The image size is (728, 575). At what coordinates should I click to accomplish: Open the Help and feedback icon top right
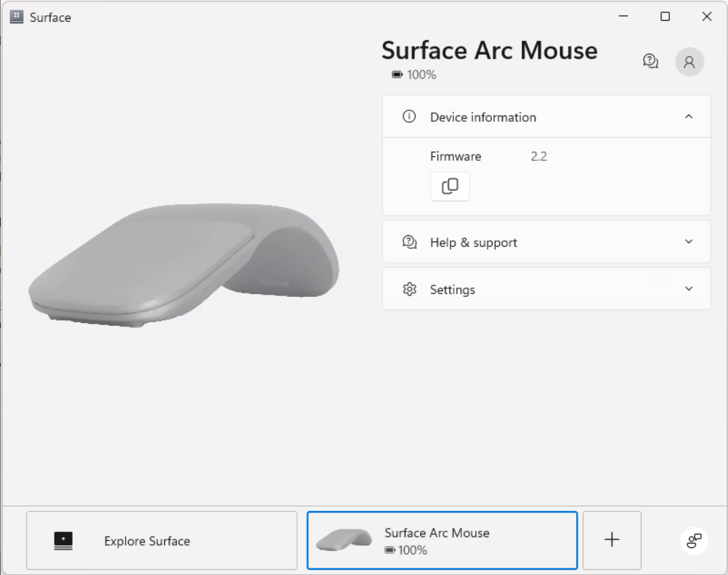click(650, 61)
